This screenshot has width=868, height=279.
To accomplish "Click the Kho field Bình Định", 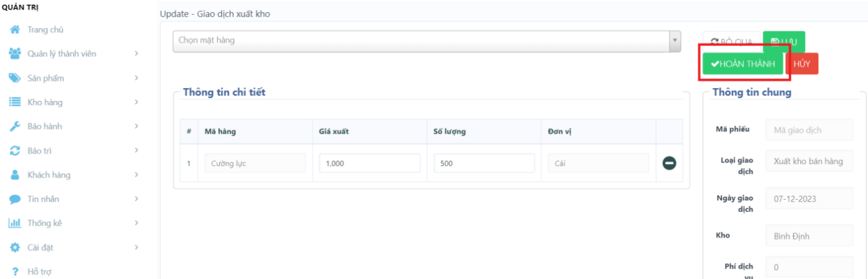I will (x=809, y=236).
